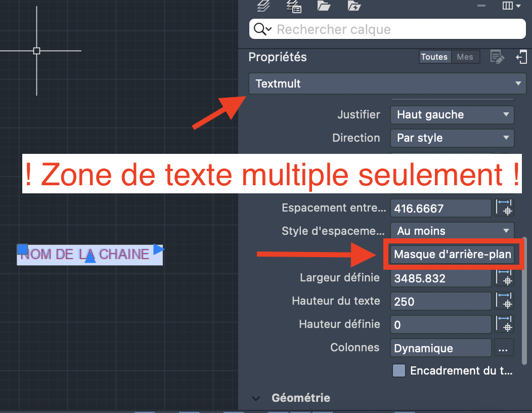Open the Direction Par style dropdown
Viewport: 532px width, 413px height.
(452, 138)
